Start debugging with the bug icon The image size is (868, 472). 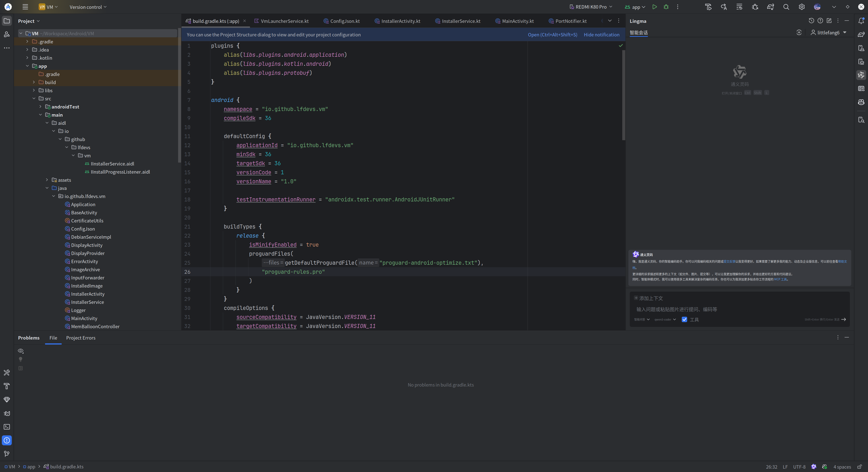(666, 7)
